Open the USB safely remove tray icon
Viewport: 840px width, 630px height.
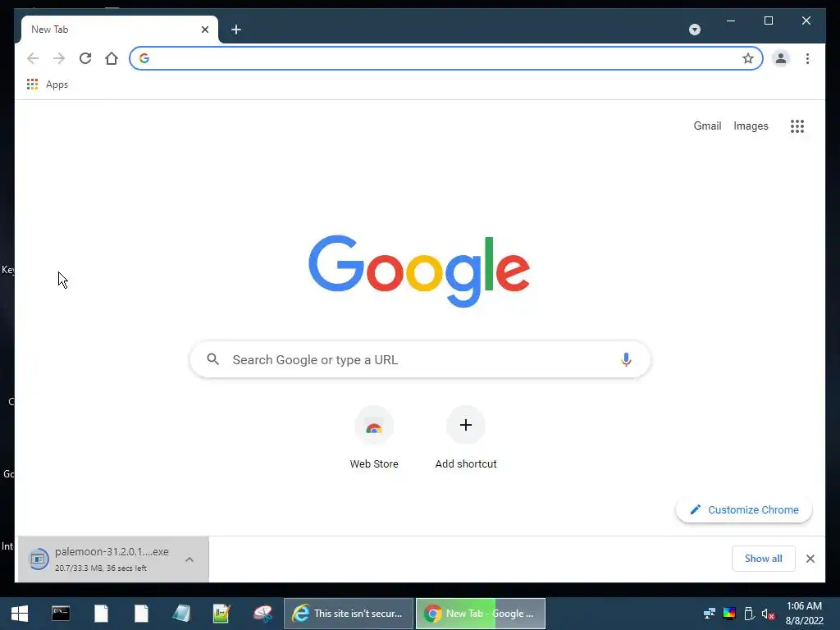(x=749, y=614)
